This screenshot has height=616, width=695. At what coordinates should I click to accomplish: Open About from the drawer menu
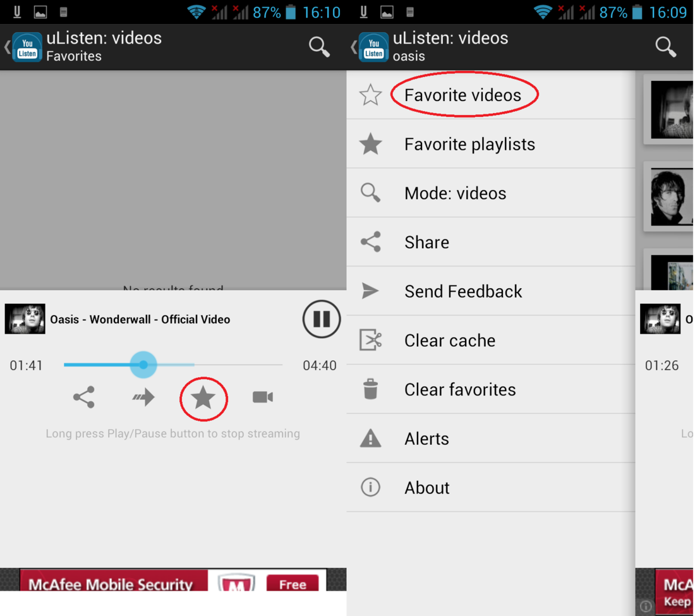pyautogui.click(x=491, y=488)
